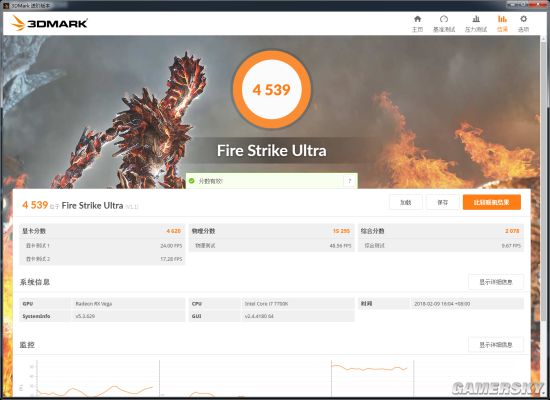Open the Benchmarks gauge icon
Screen dimensions: 550x400
coord(444,24)
